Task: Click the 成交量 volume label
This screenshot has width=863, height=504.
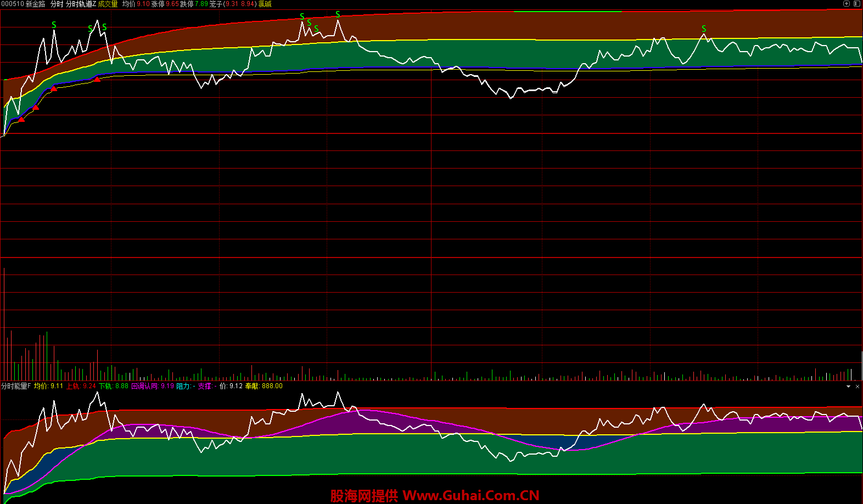Action: tap(108, 4)
